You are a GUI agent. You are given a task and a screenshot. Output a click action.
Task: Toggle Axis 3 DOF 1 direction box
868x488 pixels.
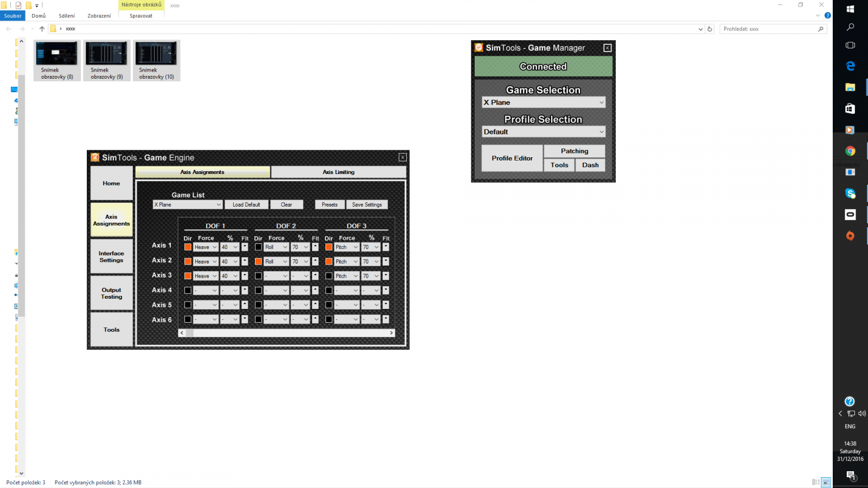(188, 276)
